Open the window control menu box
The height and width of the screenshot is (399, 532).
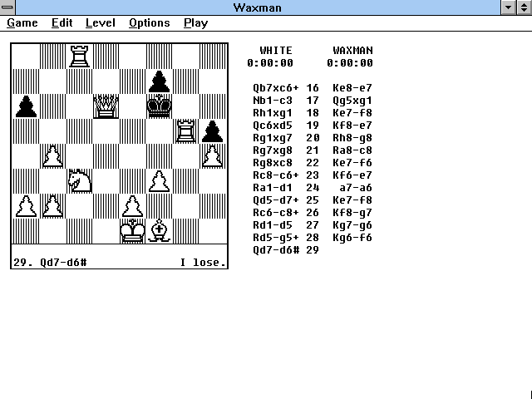click(7, 7)
